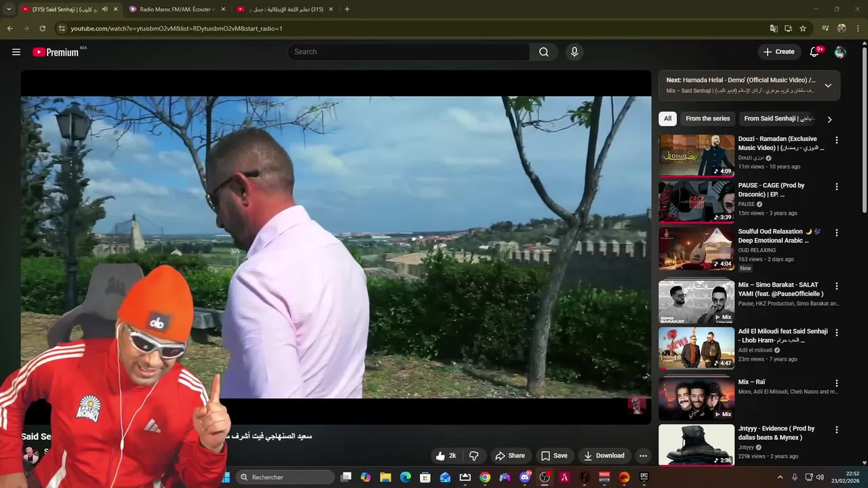Screen dimensions: 868x488
Task: Open Microsoft Edge from the taskbar
Action: (406, 477)
